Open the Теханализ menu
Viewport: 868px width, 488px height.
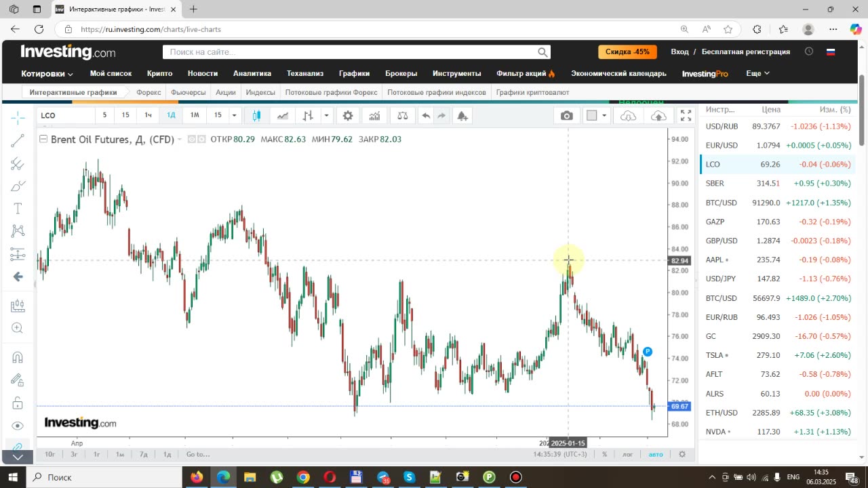point(305,73)
